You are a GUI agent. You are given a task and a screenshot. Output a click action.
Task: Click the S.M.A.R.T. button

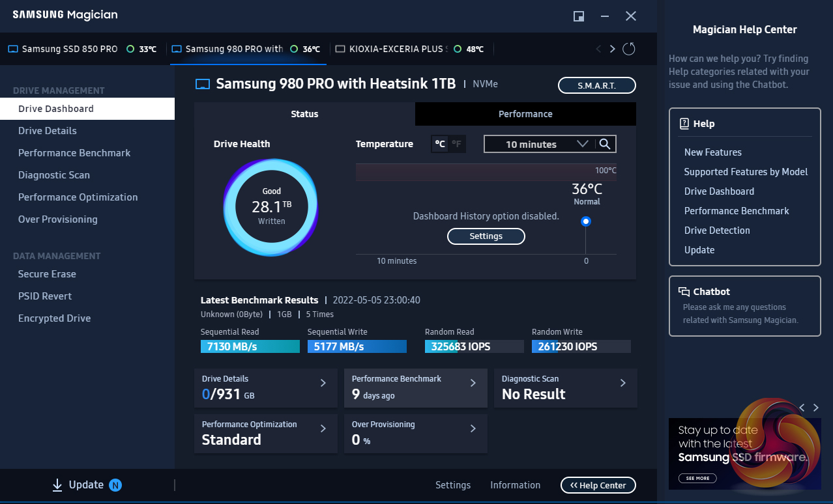pos(596,85)
